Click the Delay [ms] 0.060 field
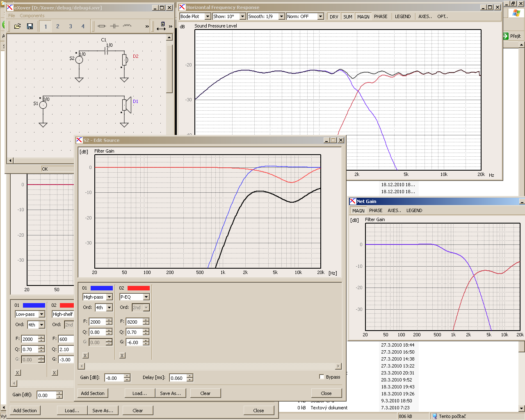Image resolution: width=525 pixels, height=420 pixels. (x=178, y=378)
